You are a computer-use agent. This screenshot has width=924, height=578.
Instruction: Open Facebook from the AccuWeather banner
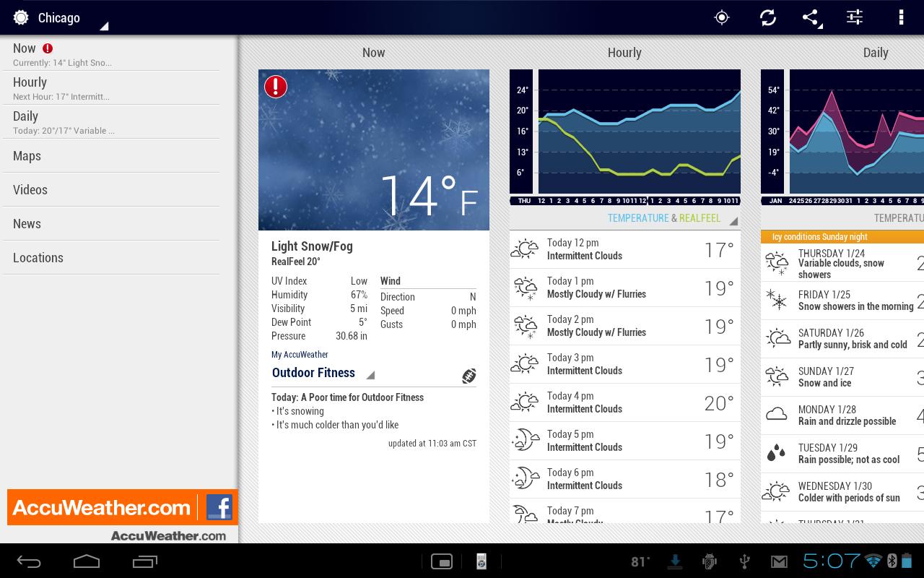[x=219, y=507]
